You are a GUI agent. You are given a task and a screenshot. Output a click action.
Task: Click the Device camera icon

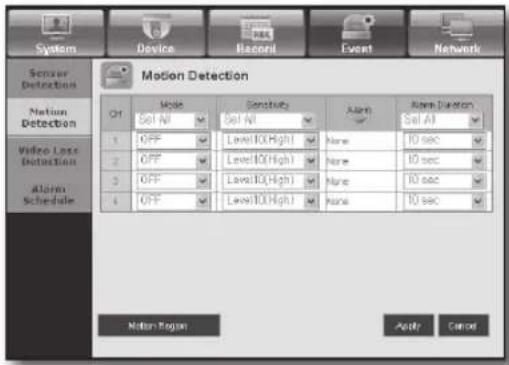(156, 27)
